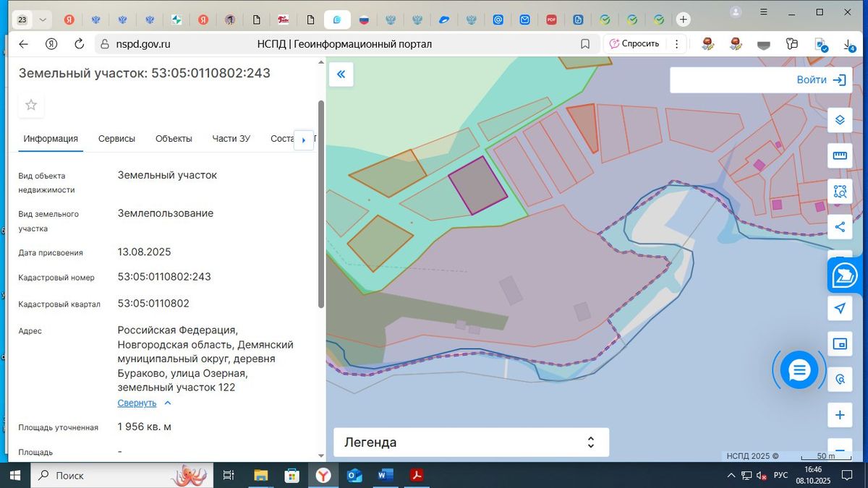Switch to the Объекты tab
The height and width of the screenshot is (488, 868).
point(174,139)
